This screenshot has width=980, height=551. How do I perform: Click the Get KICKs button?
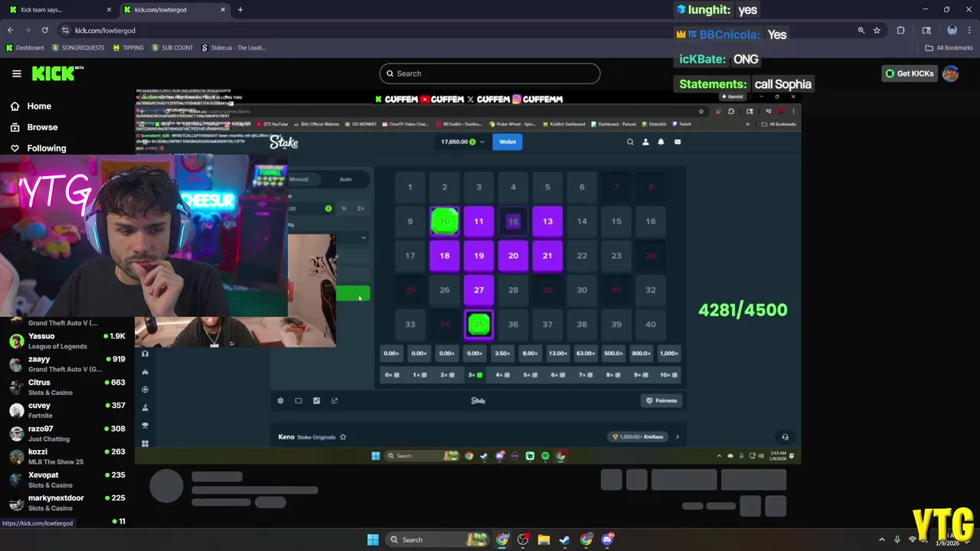(x=910, y=73)
